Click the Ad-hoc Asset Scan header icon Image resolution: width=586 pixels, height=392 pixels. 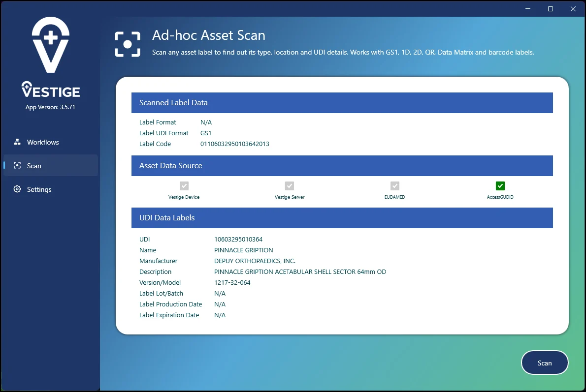[128, 44]
